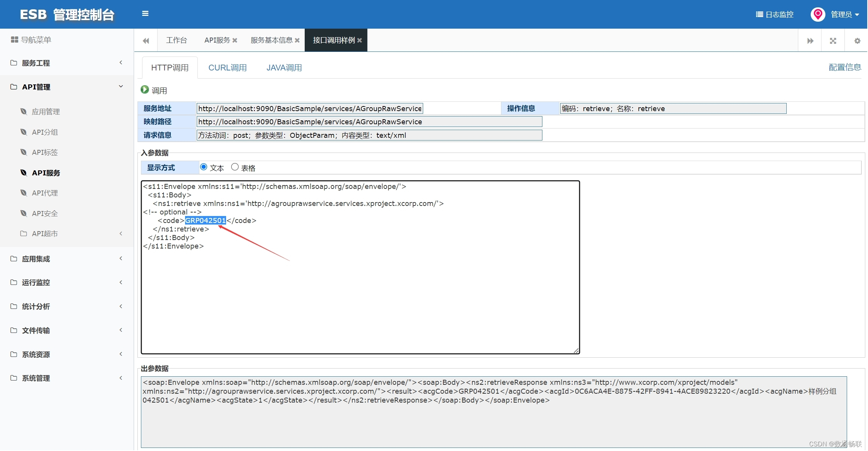Switch to the JAVA调用 tab
The height and width of the screenshot is (451, 868).
pos(284,68)
